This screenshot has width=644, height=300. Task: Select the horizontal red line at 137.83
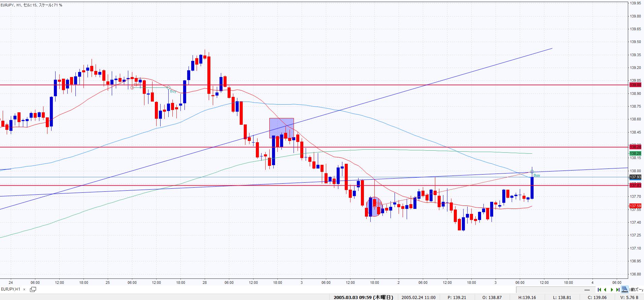coord(202,185)
